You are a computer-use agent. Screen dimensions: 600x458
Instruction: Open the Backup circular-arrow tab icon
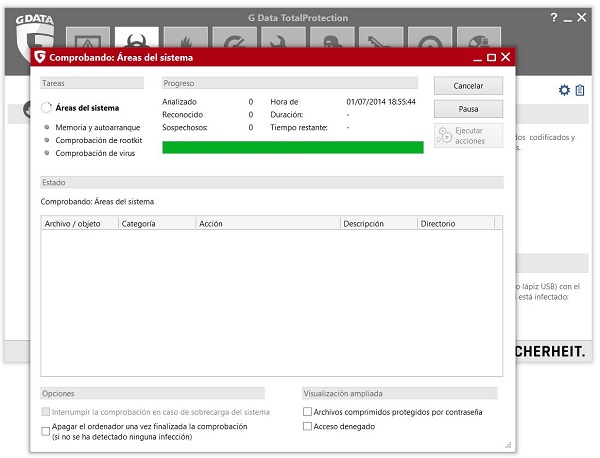[234, 37]
